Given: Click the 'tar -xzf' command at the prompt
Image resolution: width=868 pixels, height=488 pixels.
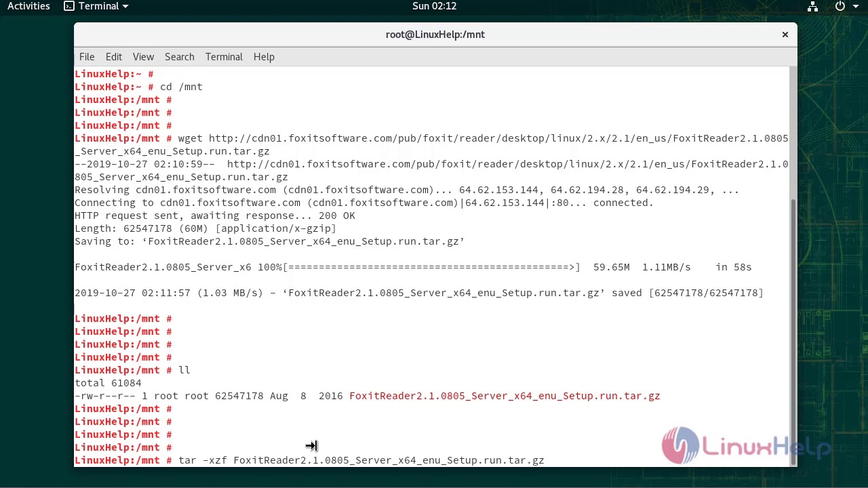Looking at the screenshot, I should 361,460.
